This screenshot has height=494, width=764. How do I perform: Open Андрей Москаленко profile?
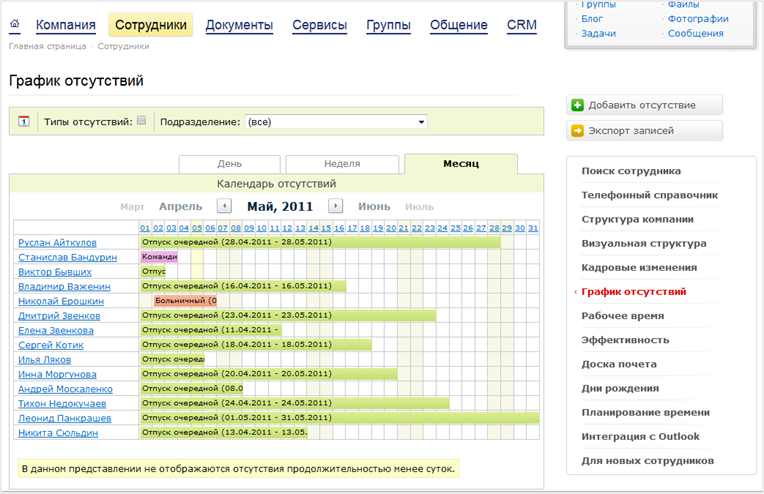65,389
